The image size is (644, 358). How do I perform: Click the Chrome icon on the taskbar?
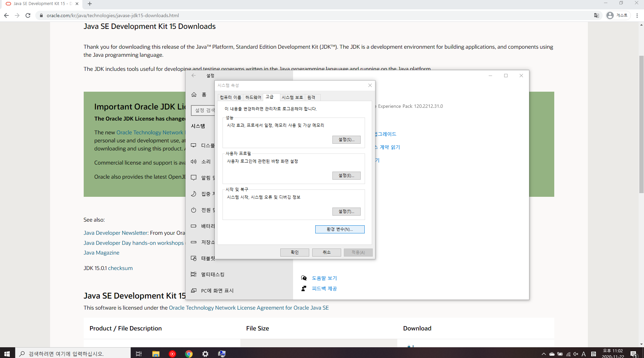(189, 354)
